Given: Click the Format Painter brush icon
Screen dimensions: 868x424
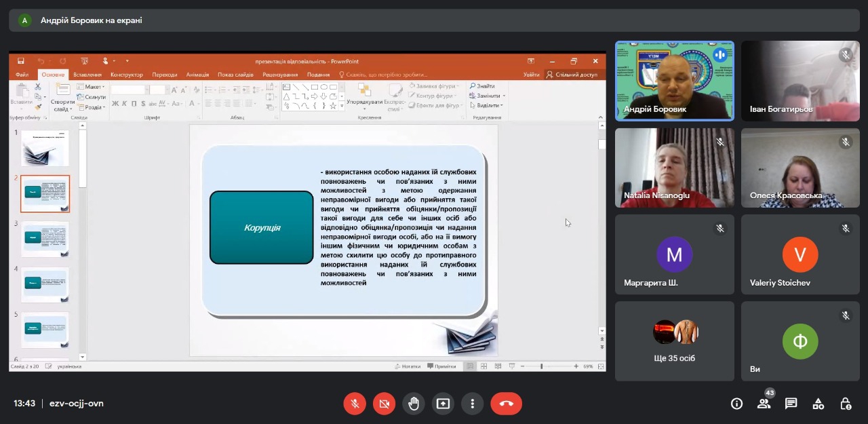Looking at the screenshot, I should click(38, 107).
